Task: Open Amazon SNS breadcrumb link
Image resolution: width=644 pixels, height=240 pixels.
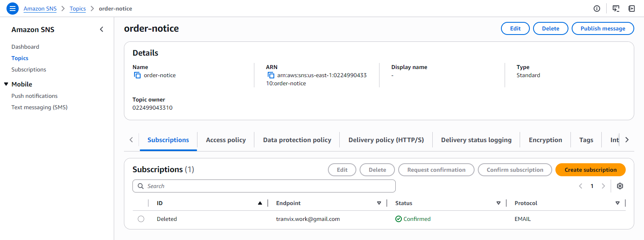Action: (x=40, y=9)
